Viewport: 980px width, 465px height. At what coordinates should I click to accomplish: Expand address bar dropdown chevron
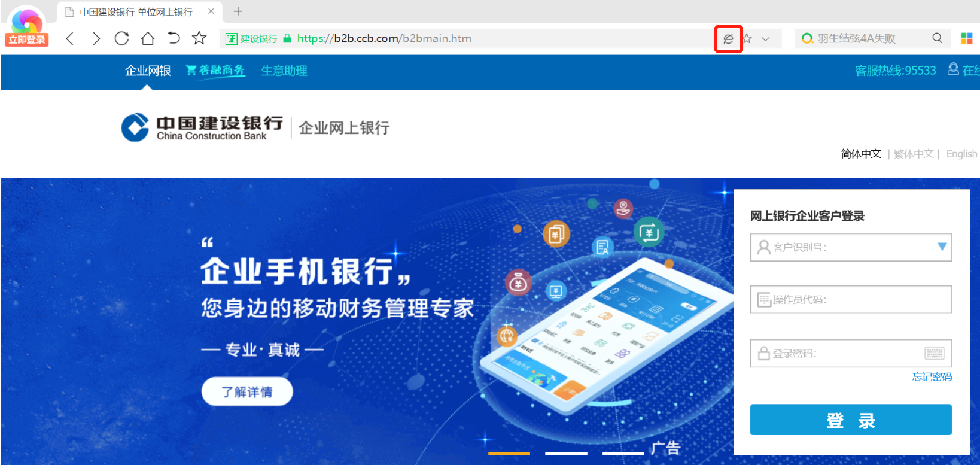click(765, 39)
